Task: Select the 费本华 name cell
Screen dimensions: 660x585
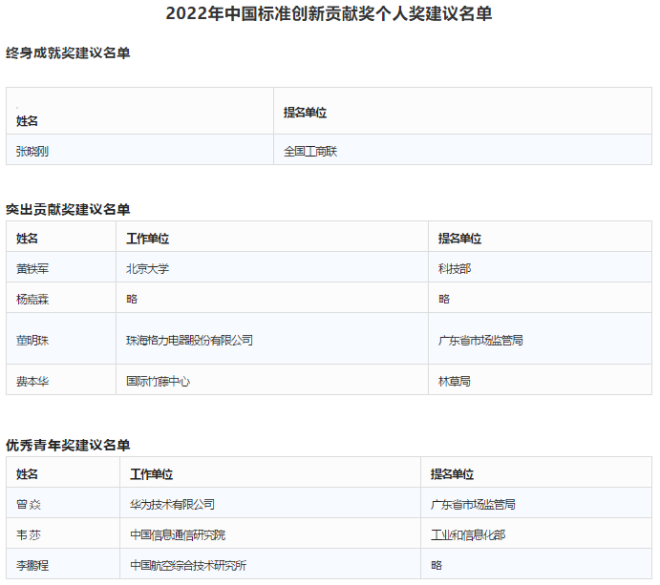Action: (x=33, y=381)
